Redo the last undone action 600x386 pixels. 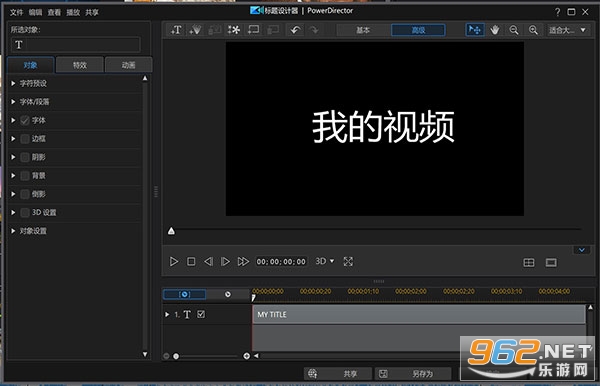point(314,30)
